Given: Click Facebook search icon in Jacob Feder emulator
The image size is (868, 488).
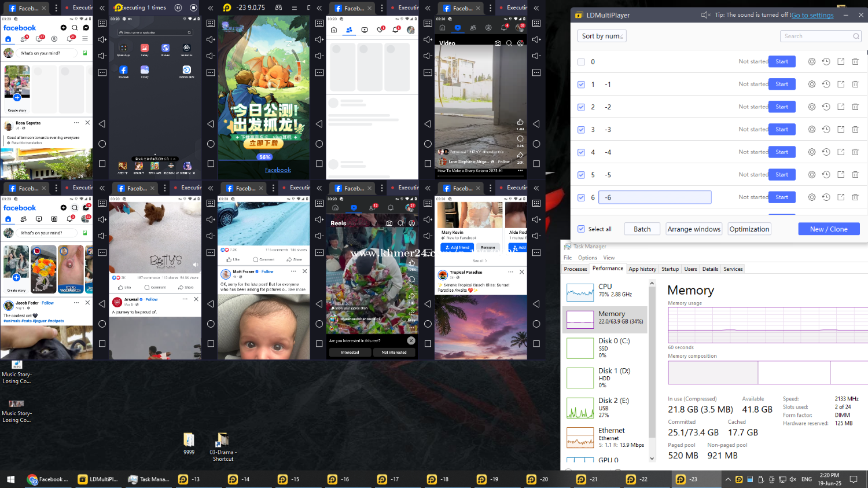Looking at the screenshot, I should 75,207.
